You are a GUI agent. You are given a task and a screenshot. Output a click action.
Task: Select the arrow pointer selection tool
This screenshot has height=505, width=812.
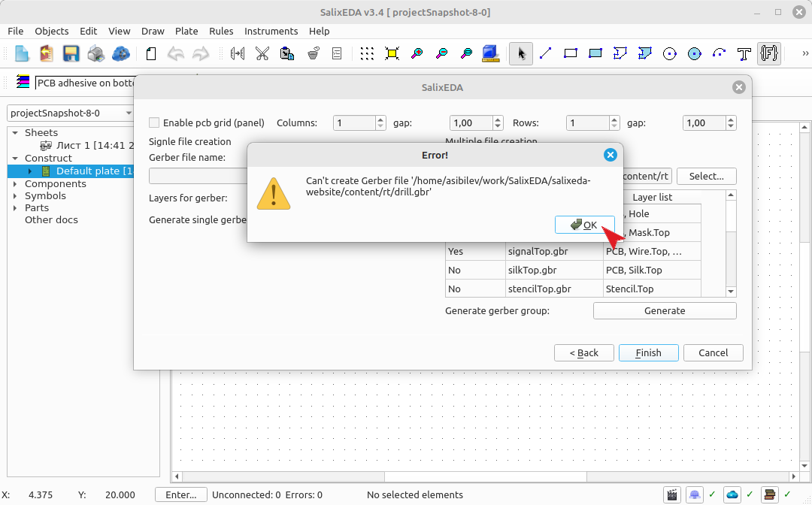pyautogui.click(x=521, y=54)
